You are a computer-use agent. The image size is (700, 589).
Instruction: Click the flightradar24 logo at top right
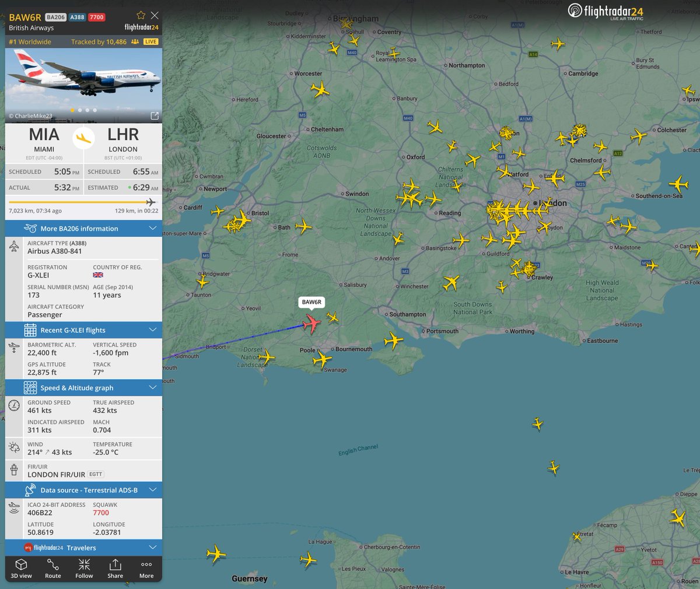click(605, 12)
